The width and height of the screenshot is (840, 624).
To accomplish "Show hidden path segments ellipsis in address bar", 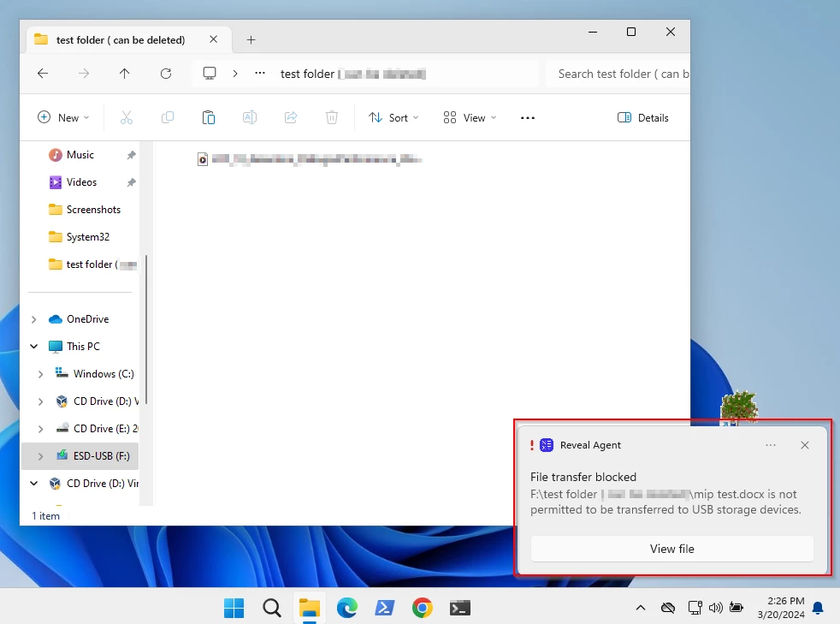I will [260, 74].
